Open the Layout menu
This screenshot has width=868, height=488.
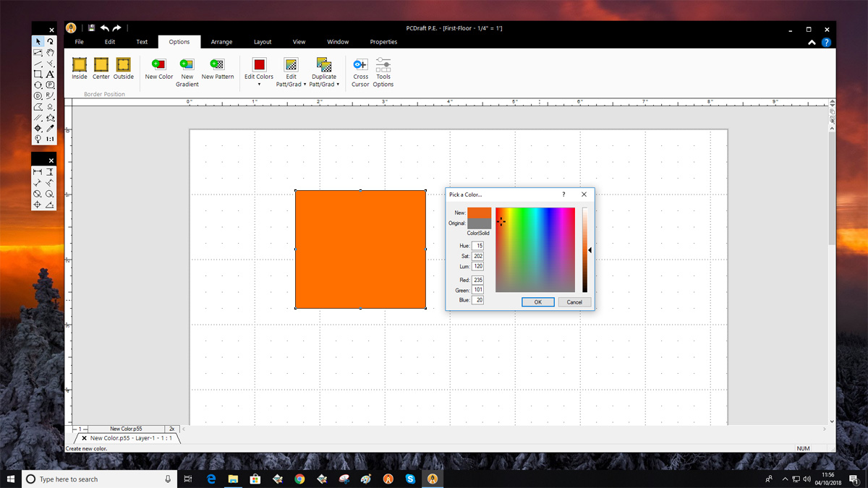pyautogui.click(x=263, y=41)
